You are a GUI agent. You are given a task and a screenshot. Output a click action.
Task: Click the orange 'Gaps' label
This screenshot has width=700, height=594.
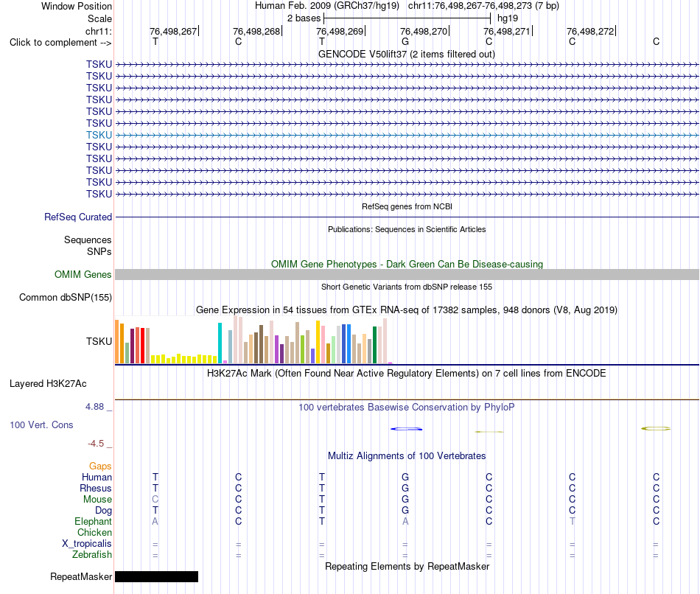[100, 467]
